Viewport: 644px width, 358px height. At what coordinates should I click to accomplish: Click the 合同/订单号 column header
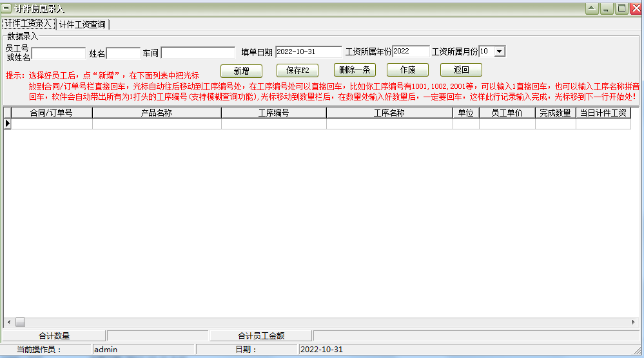click(x=52, y=113)
